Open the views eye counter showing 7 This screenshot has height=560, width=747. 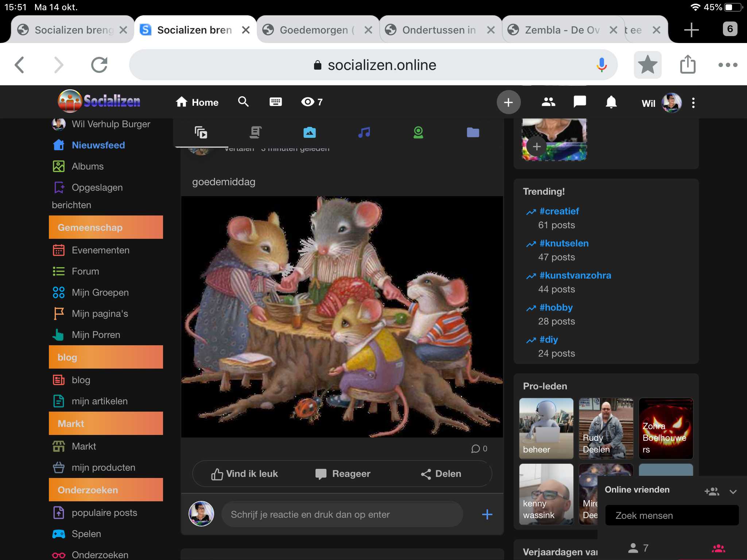click(312, 102)
